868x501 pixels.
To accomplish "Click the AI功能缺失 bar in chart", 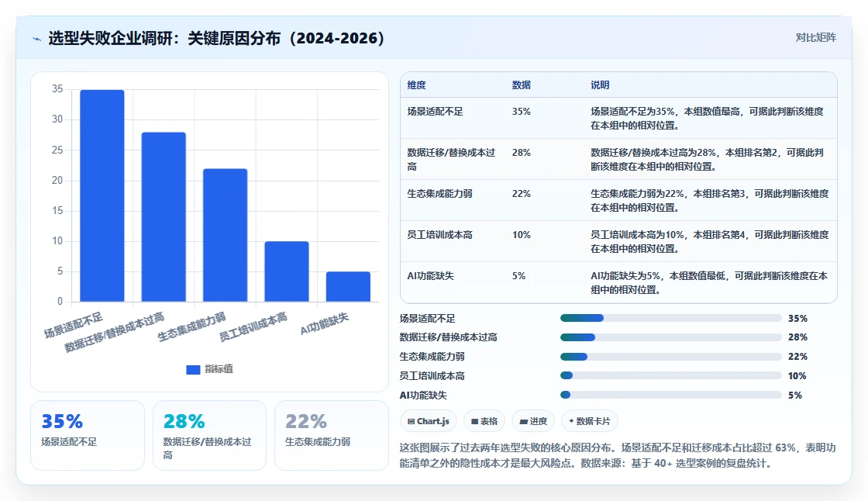I will [x=348, y=286].
